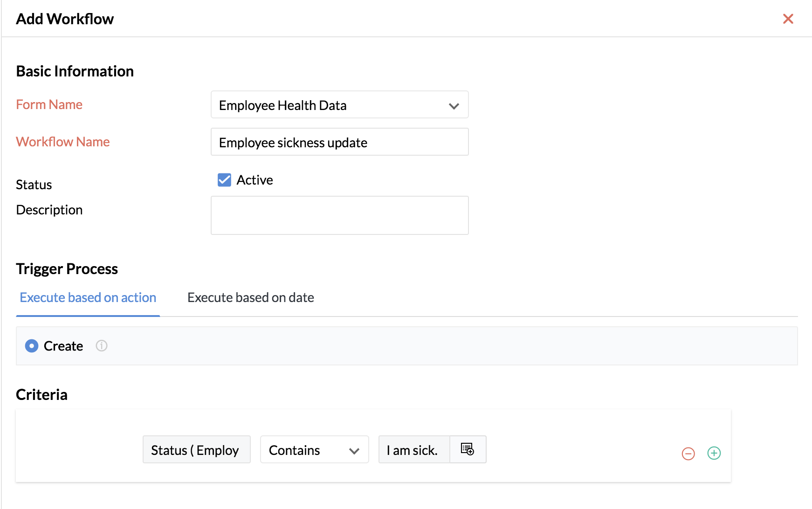The image size is (812, 509).
Task: Open the Status (Employ criteria field selector
Action: [x=196, y=450]
